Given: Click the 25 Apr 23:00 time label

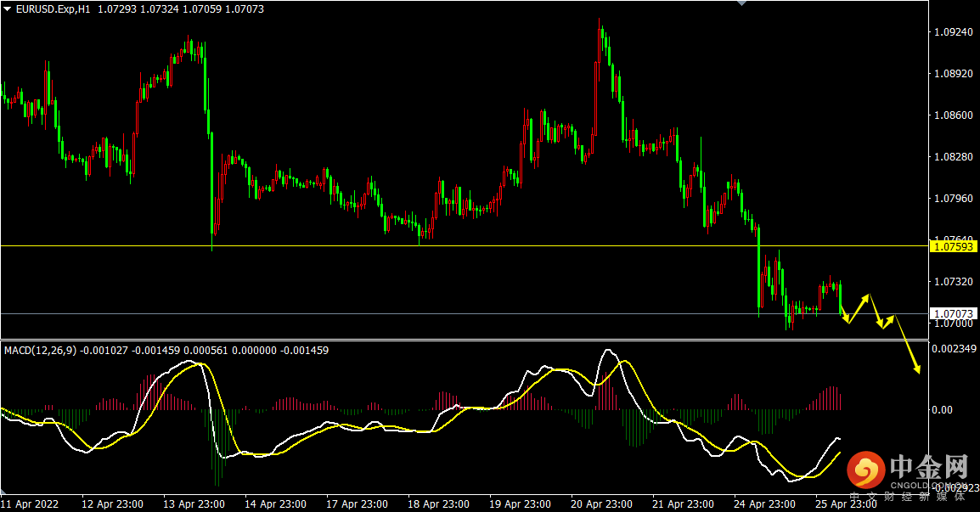Looking at the screenshot, I should 847,504.
